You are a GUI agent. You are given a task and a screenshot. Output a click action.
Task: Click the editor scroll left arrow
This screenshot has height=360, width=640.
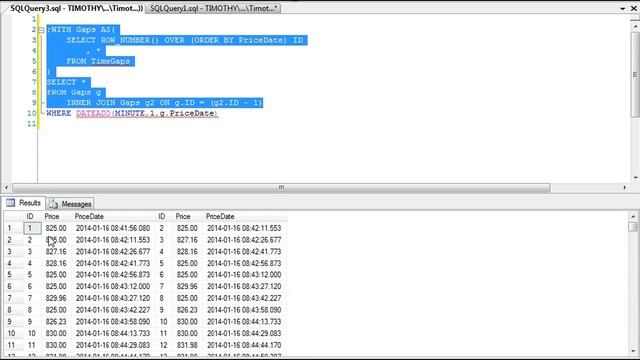(x=6, y=187)
